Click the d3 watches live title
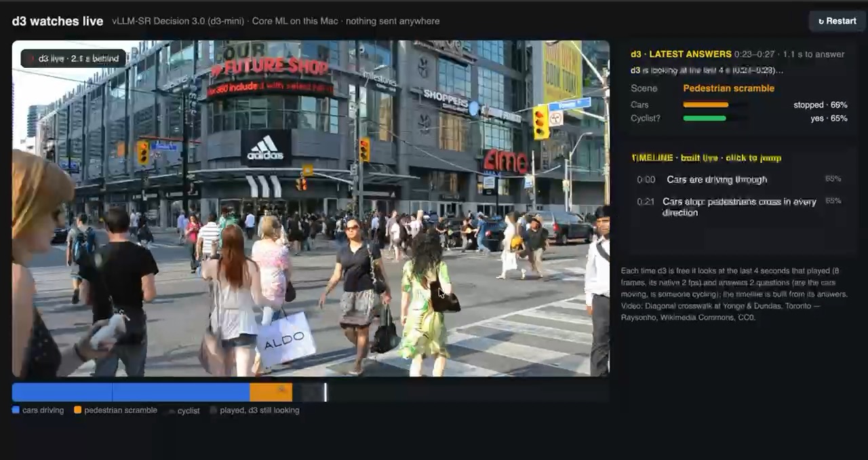 pyautogui.click(x=58, y=21)
